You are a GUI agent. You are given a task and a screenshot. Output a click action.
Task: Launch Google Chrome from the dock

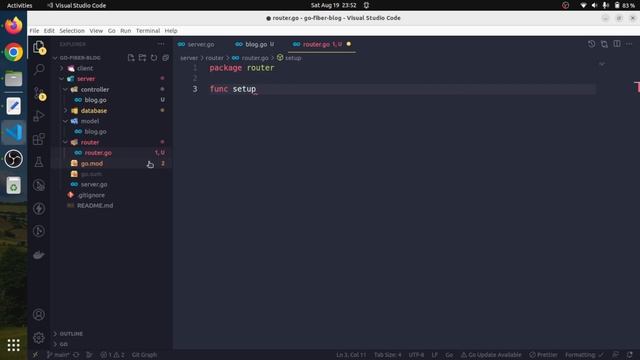13,52
